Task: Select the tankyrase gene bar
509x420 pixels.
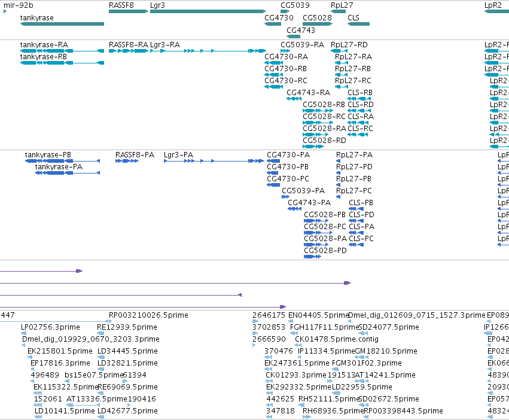Action: (62, 24)
